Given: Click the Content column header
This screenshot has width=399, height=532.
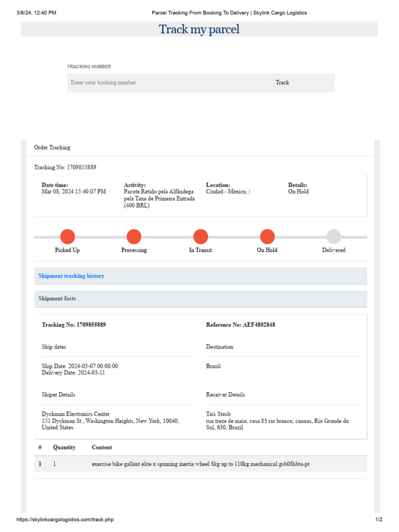Looking at the screenshot, I should pyautogui.click(x=102, y=447).
